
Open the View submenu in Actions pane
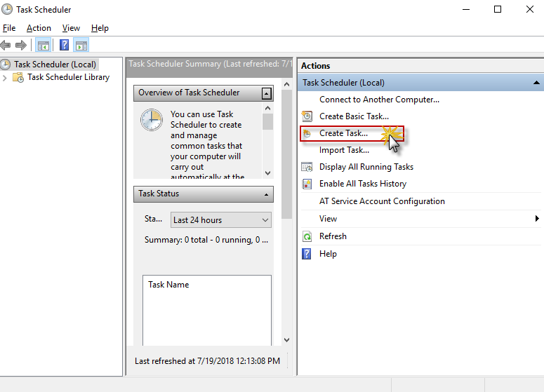coord(328,219)
